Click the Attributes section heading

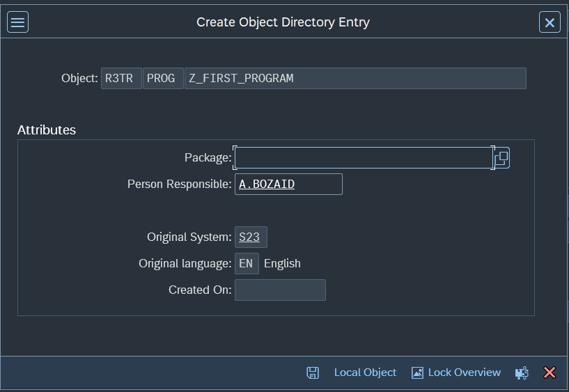[x=47, y=130]
